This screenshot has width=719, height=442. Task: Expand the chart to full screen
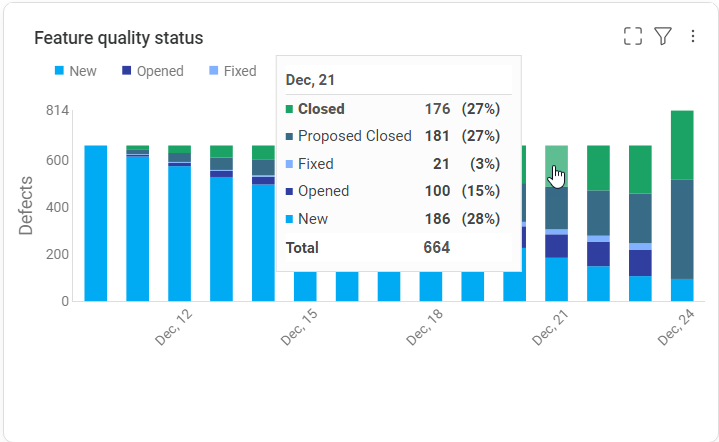(x=632, y=37)
